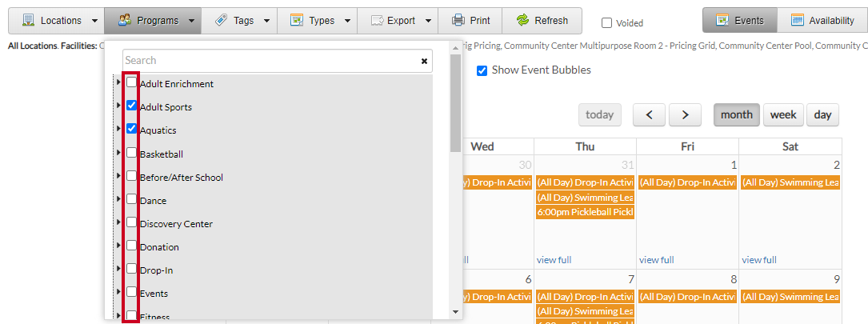The width and height of the screenshot is (868, 324).
Task: Select the Adult Enrichment program label
Action: pos(177,84)
